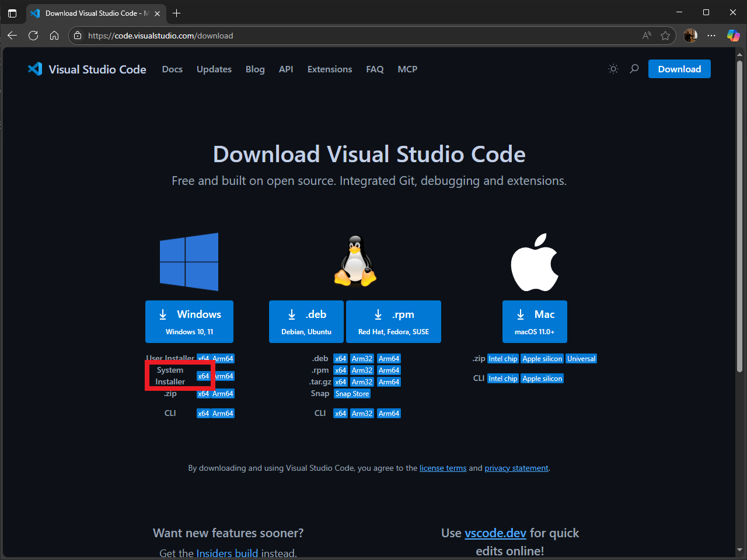Click Arm64 for Windows CLI

click(x=223, y=414)
